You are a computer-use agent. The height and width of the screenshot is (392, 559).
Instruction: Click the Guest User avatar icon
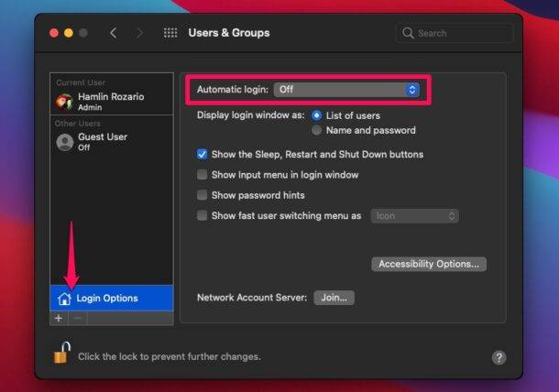pyautogui.click(x=65, y=142)
